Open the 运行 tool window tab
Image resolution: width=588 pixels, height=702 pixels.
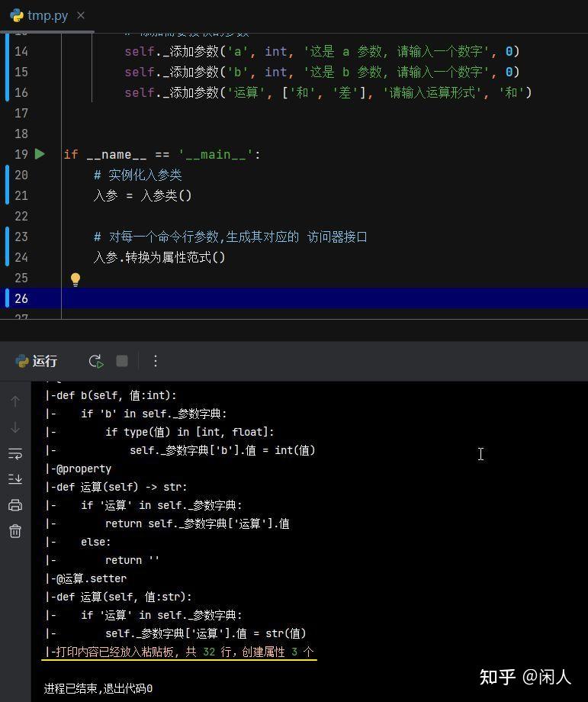tap(37, 361)
